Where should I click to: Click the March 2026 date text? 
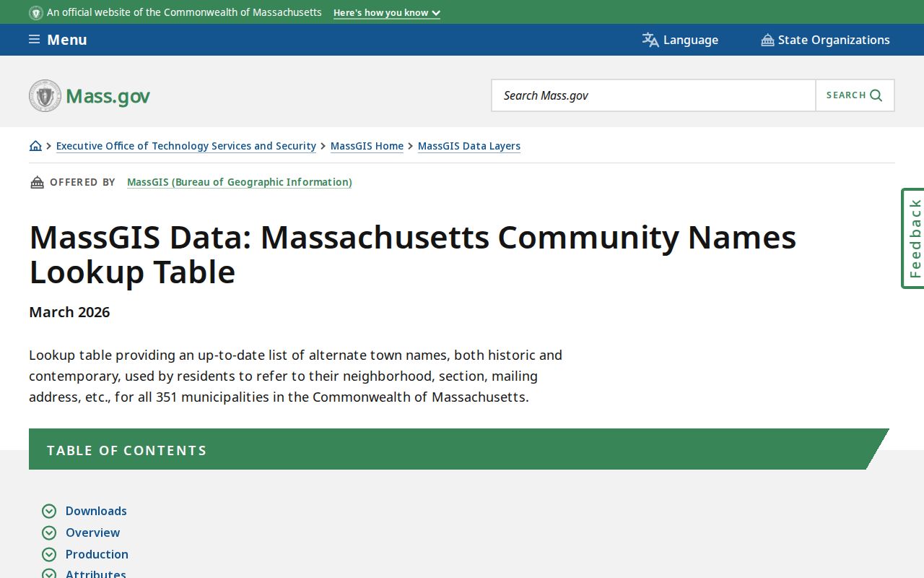click(69, 312)
